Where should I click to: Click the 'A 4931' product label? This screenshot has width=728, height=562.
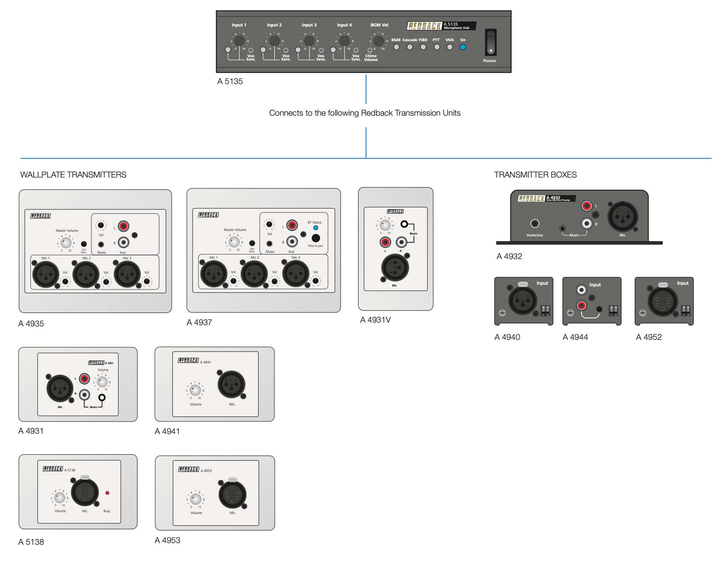[x=31, y=431]
